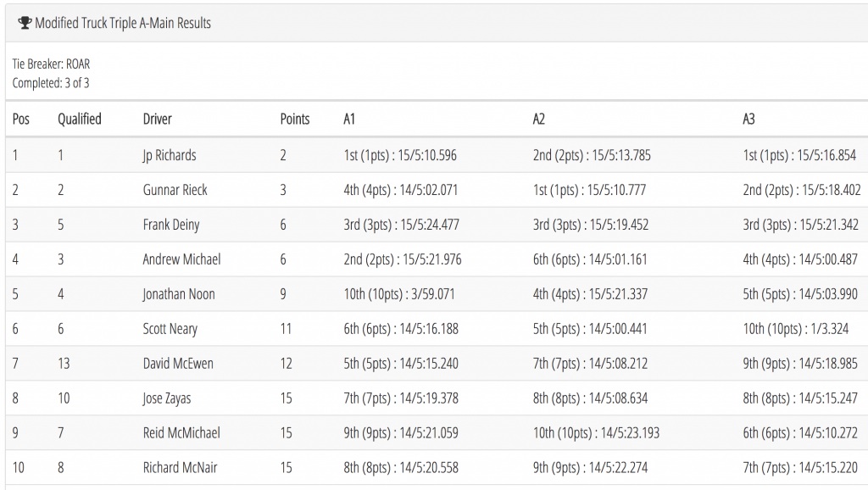Select the Qualified column header

(x=80, y=119)
